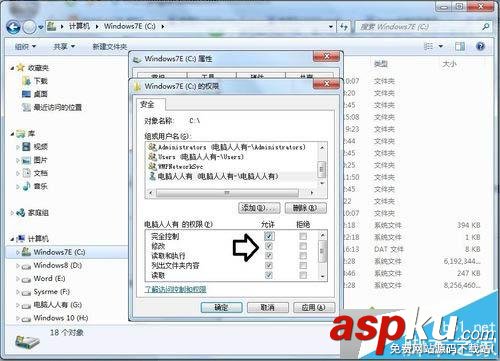Screen dimensions: 500x361
Task: Click the user list vertical scrollbar thumb
Action: point(322,169)
